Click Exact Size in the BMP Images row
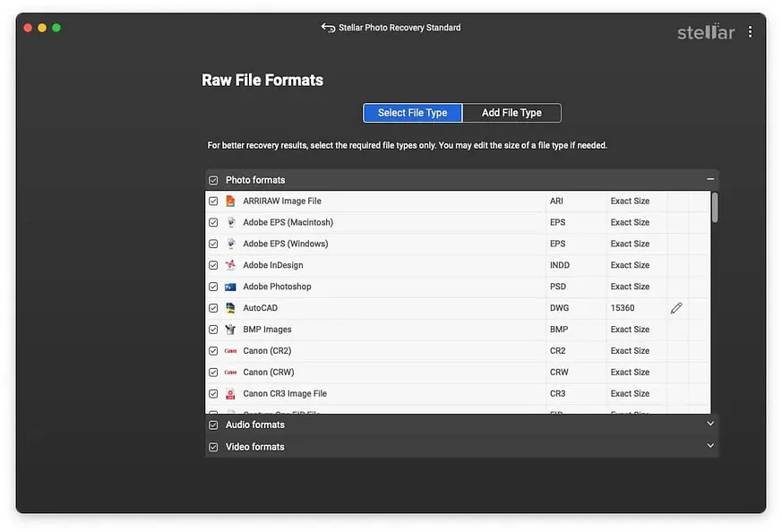 point(630,330)
